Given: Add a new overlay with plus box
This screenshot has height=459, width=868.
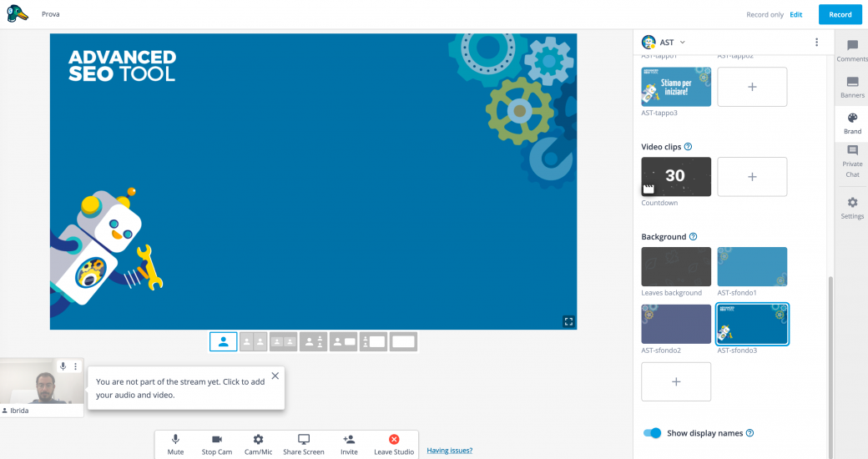Looking at the screenshot, I should click(x=752, y=87).
